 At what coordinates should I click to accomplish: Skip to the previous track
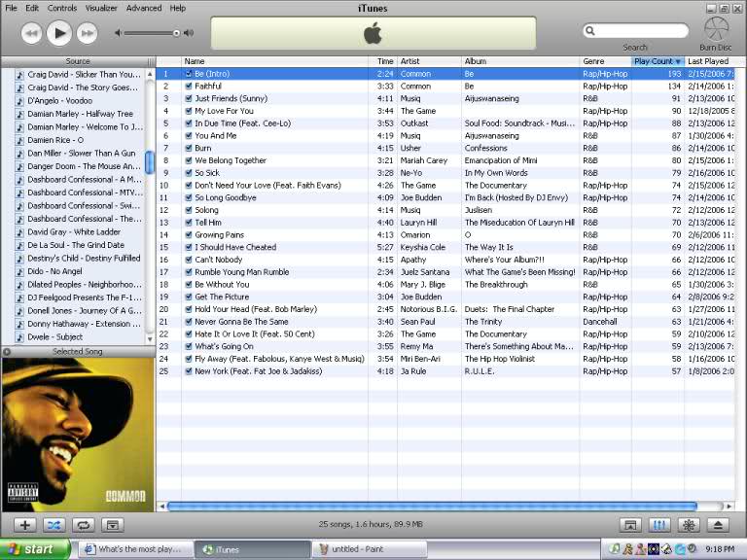click(31, 33)
